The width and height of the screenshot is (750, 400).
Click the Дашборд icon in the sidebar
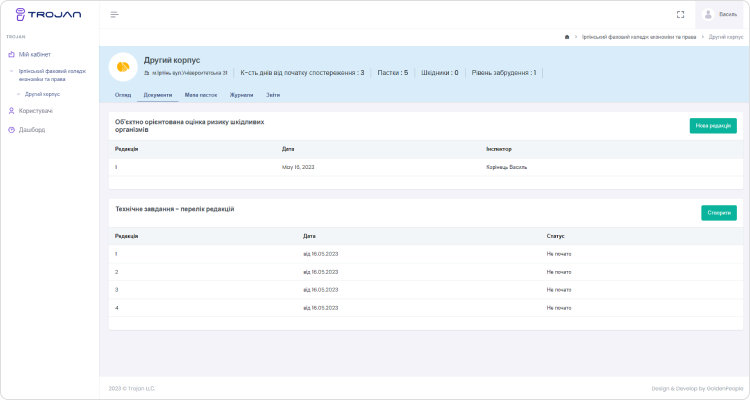[x=11, y=129]
